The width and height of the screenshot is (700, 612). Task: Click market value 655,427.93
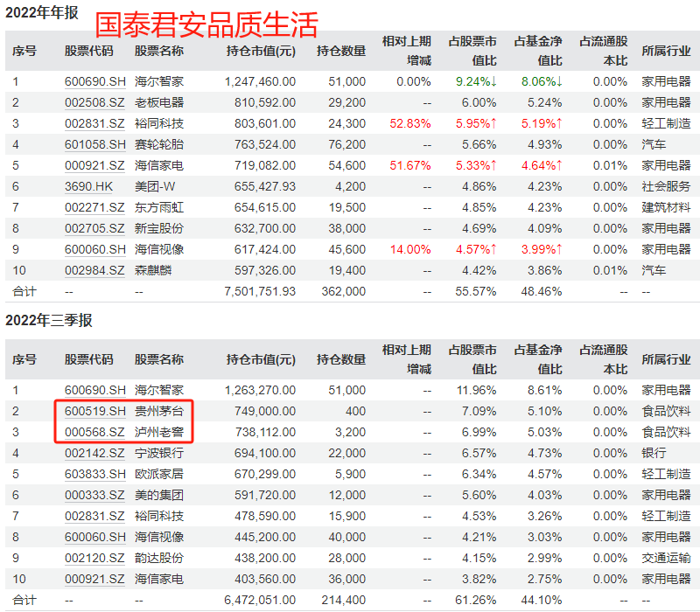point(265,186)
